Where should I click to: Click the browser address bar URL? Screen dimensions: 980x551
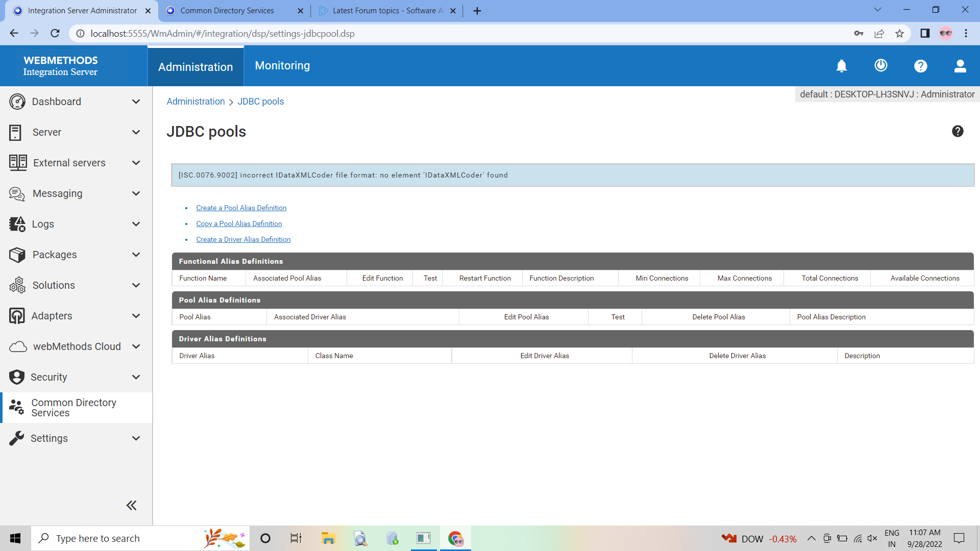pos(223,33)
